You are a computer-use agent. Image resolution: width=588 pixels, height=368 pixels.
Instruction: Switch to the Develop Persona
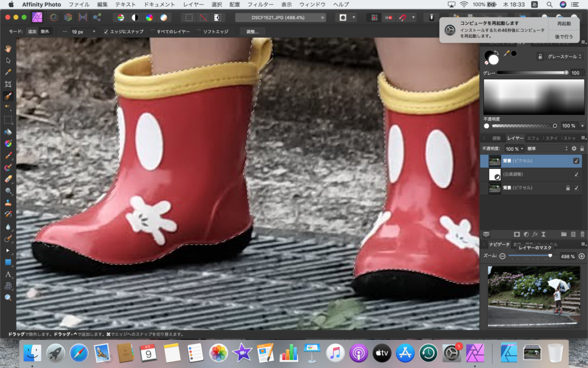(x=68, y=17)
